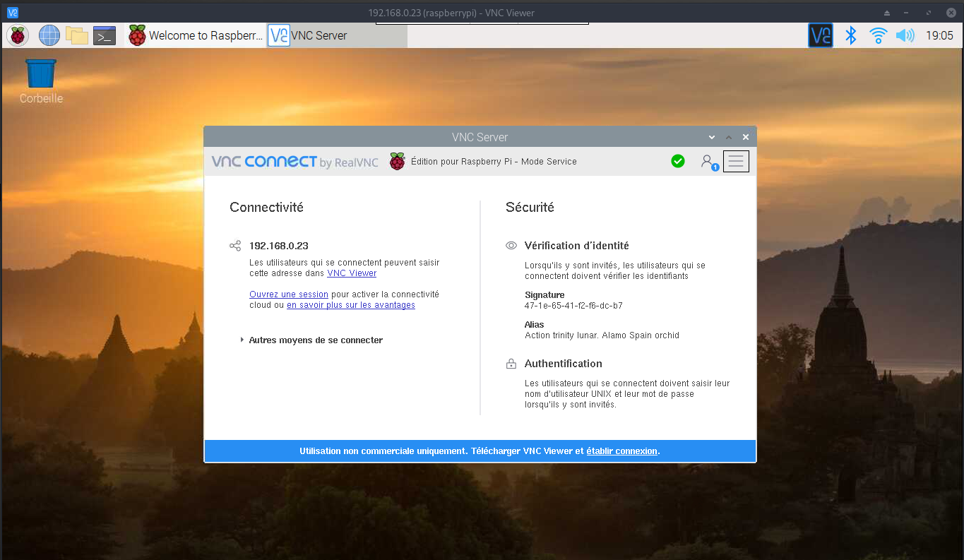The width and height of the screenshot is (964, 560).
Task: Click the établir connexion link in banner
Action: pos(622,451)
